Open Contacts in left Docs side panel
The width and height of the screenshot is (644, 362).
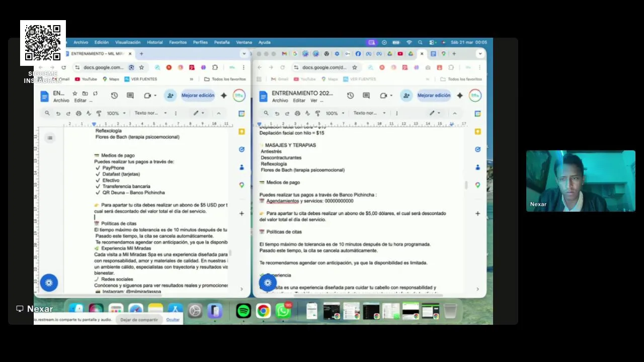point(242,167)
